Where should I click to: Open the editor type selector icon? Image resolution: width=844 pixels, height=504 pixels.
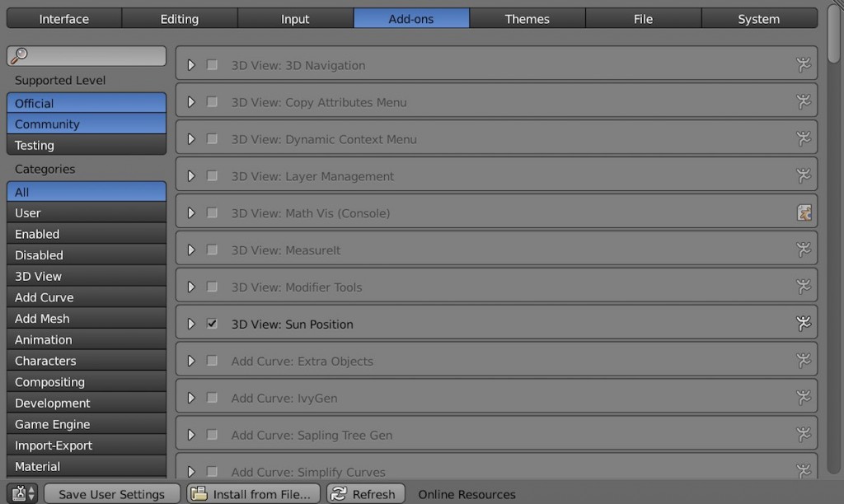[22, 493]
